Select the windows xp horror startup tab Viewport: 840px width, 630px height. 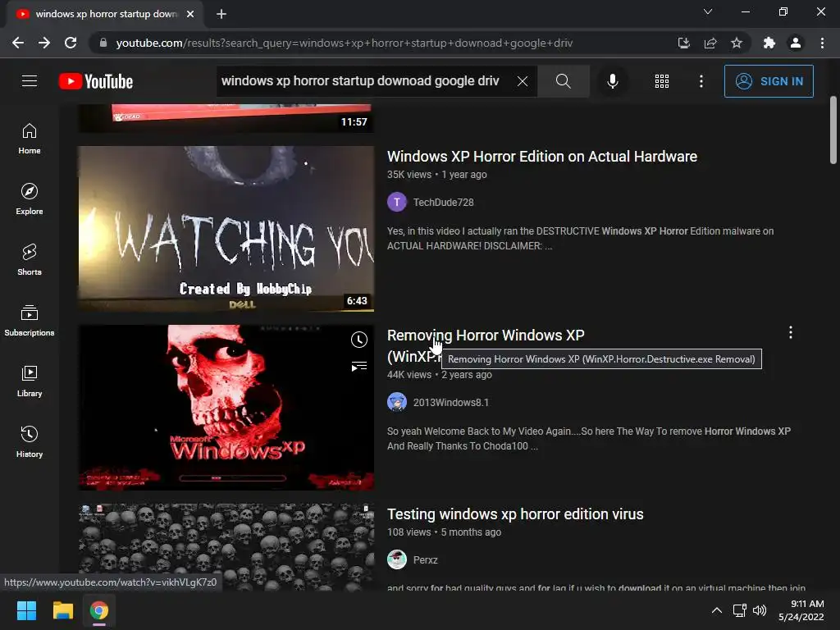[x=104, y=14]
